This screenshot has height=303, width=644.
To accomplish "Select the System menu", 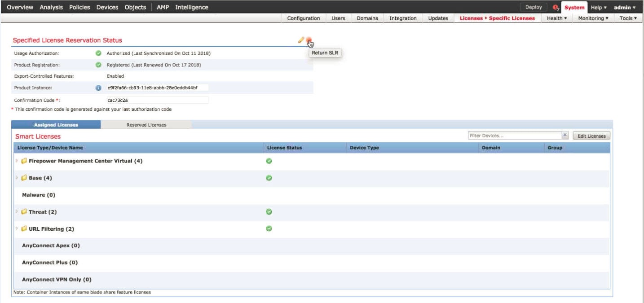I will click(x=574, y=8).
